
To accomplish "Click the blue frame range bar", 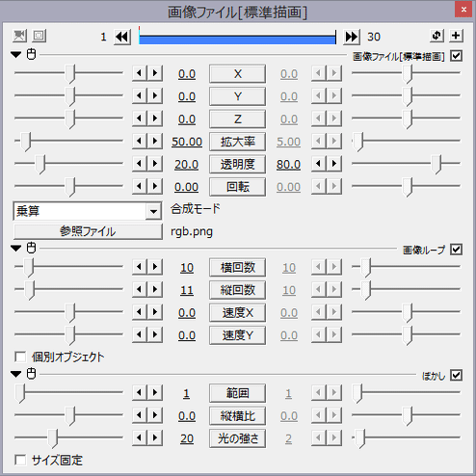I will click(x=237, y=40).
